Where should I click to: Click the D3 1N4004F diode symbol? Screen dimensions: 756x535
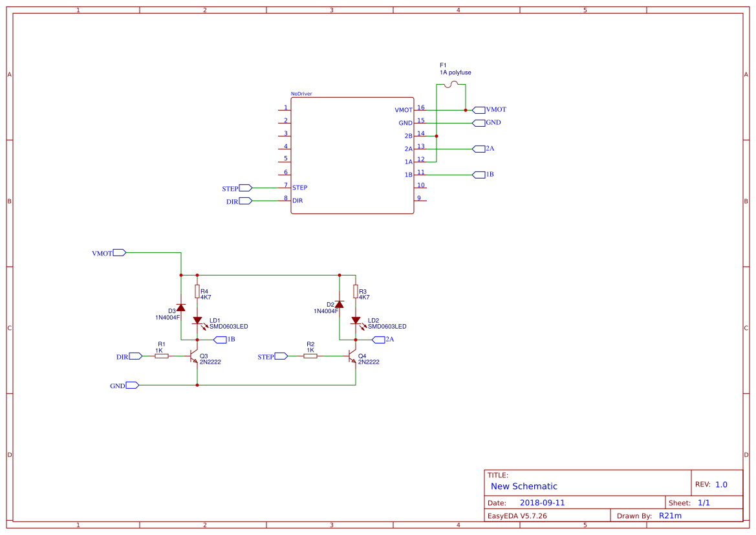[181, 307]
